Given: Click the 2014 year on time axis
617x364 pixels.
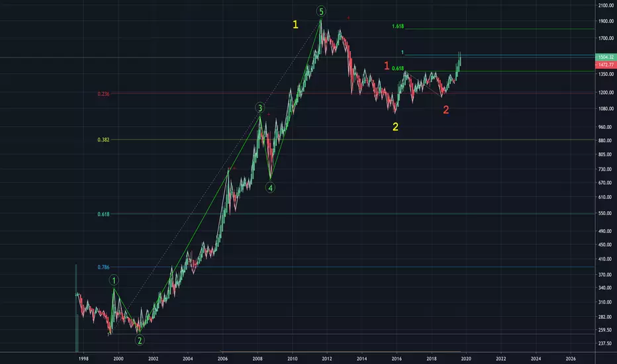Looking at the screenshot, I should 361,359.
